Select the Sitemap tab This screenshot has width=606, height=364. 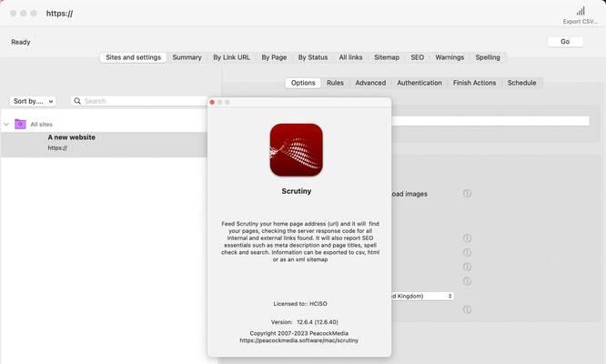point(387,57)
